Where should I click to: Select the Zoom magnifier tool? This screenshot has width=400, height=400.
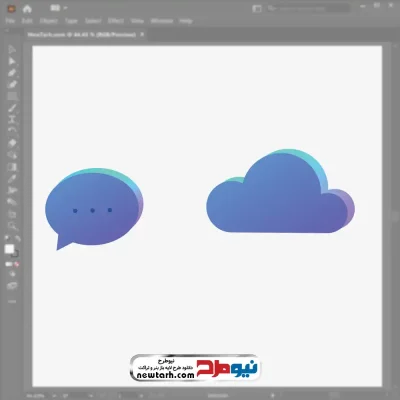click(x=13, y=226)
